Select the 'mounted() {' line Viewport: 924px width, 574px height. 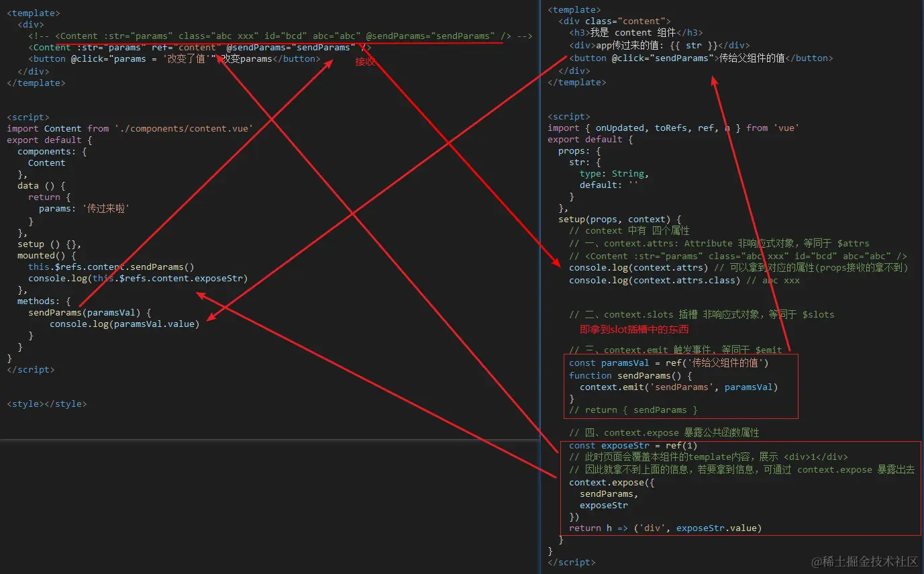click(46, 255)
